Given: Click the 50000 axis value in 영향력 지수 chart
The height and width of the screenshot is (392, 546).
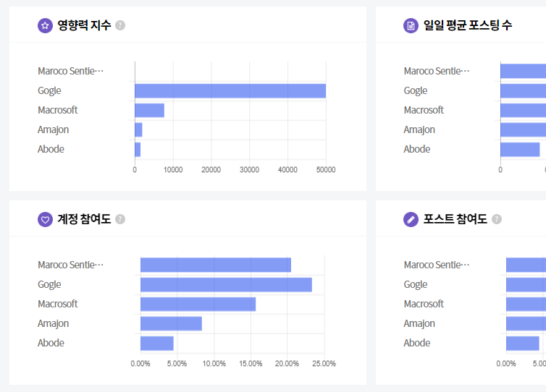Looking at the screenshot, I should tap(326, 170).
